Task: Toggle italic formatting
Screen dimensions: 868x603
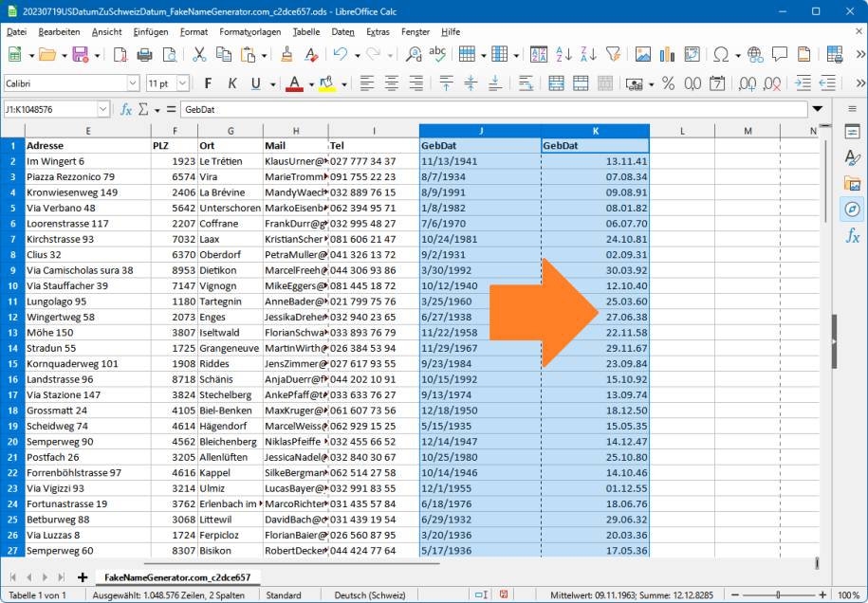Action: click(x=231, y=83)
